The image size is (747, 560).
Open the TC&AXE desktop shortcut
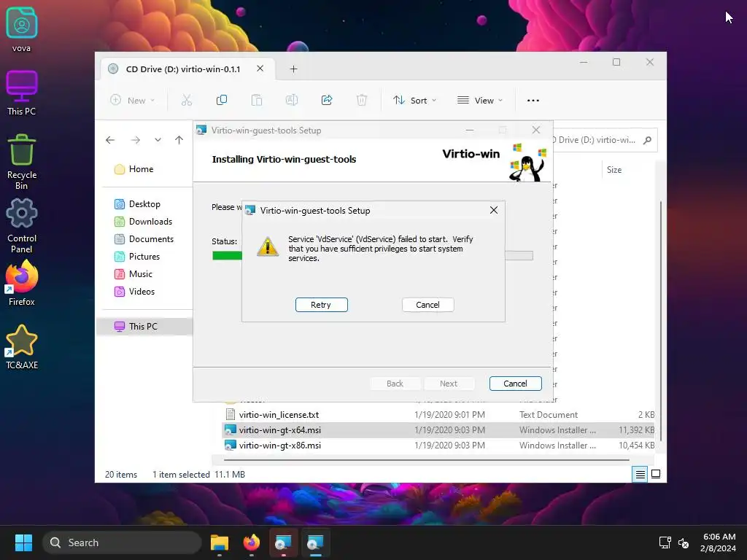[x=21, y=346]
